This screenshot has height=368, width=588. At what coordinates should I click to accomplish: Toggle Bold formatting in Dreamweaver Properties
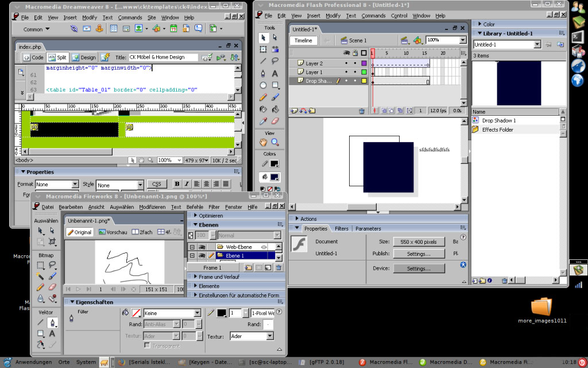click(177, 184)
